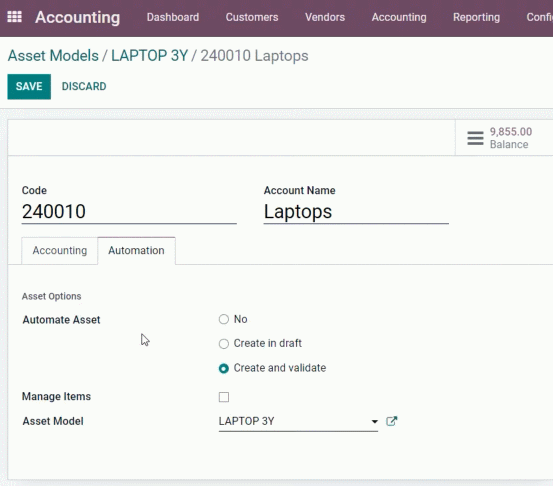The image size is (553, 486).
Task: Switch to the Accounting tab
Action: point(60,250)
